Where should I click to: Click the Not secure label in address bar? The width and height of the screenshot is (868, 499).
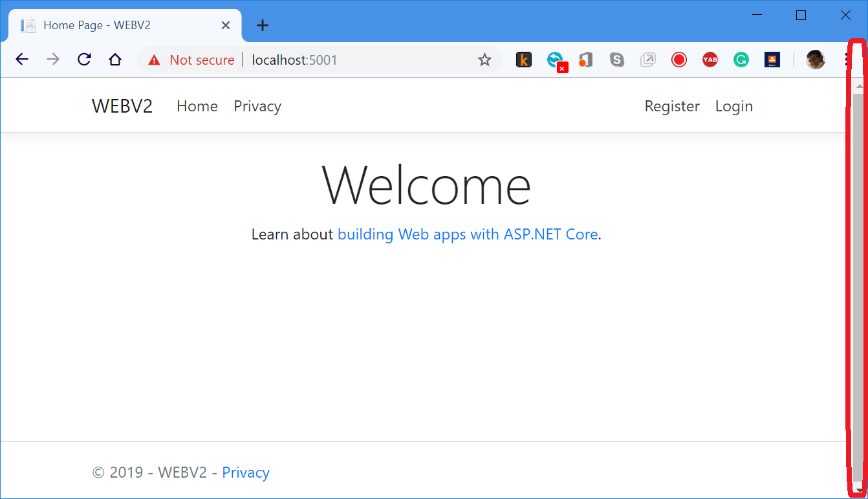[x=202, y=60]
